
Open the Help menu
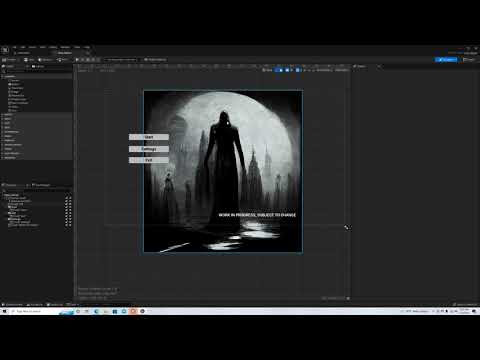click(87, 47)
